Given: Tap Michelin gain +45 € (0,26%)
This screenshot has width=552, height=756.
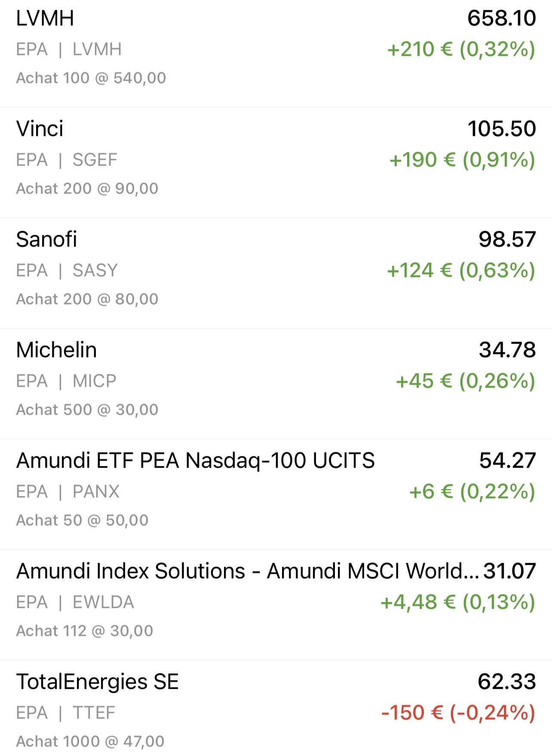Looking at the screenshot, I should [465, 381].
